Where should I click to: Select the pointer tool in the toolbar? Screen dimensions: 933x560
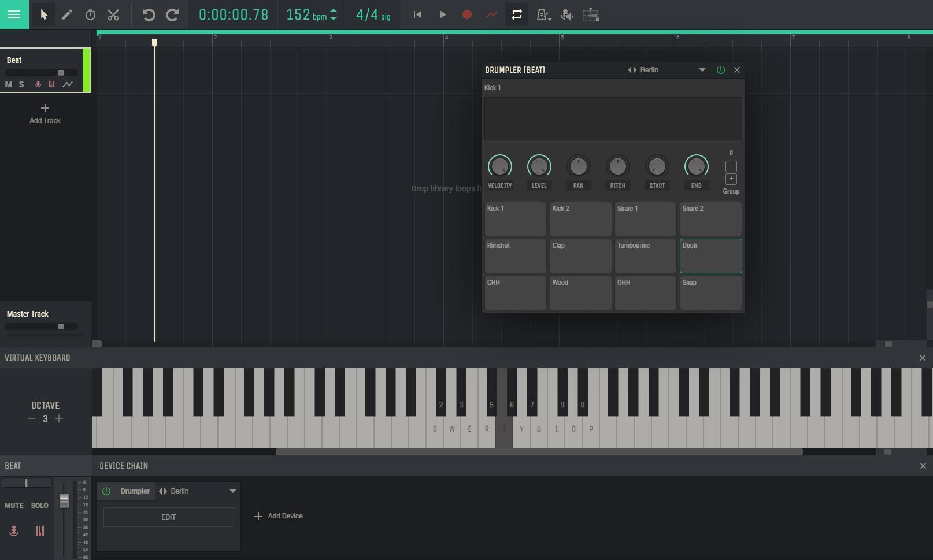point(43,15)
